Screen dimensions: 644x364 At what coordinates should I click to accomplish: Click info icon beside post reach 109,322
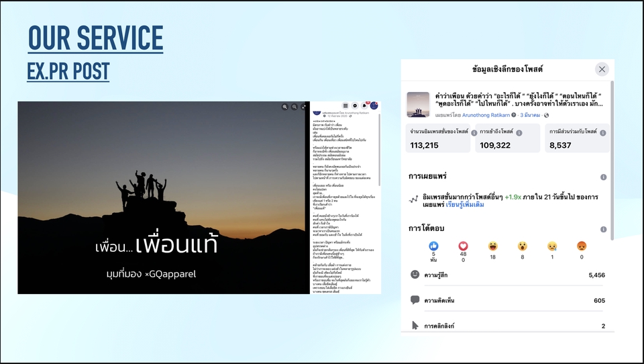pyautogui.click(x=519, y=133)
